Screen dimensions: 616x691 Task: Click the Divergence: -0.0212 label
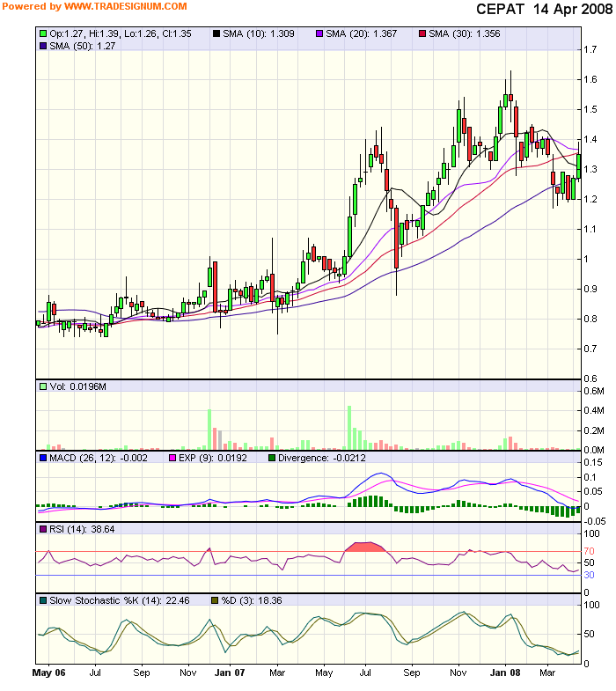click(x=322, y=458)
